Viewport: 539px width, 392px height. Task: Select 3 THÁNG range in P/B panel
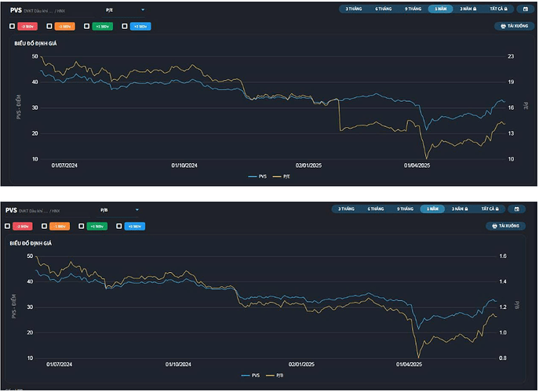pyautogui.click(x=346, y=209)
